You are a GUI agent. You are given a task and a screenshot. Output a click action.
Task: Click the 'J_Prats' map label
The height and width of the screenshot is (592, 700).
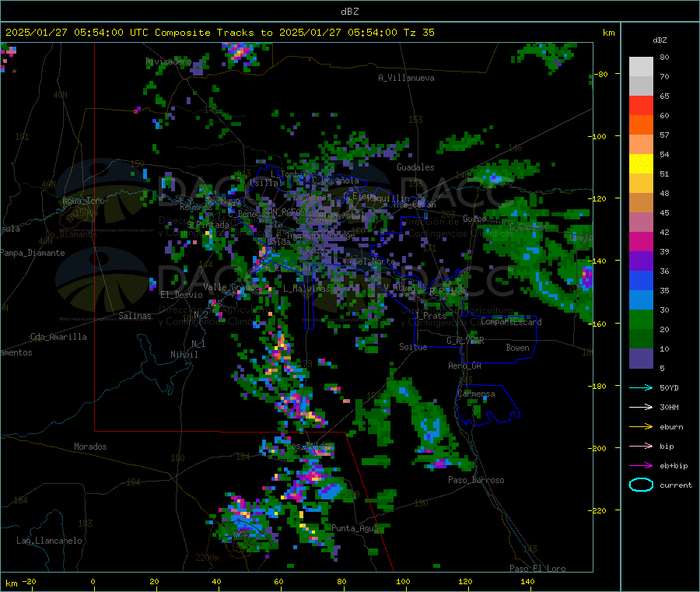pyautogui.click(x=431, y=316)
